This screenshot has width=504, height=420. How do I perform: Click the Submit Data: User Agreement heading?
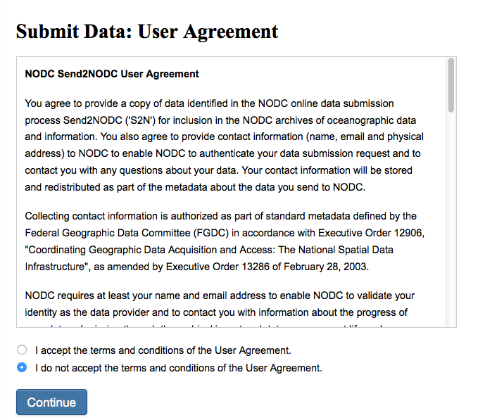tap(147, 32)
